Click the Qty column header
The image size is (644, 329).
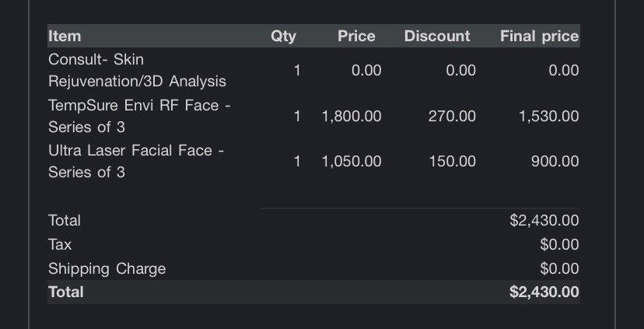[283, 36]
